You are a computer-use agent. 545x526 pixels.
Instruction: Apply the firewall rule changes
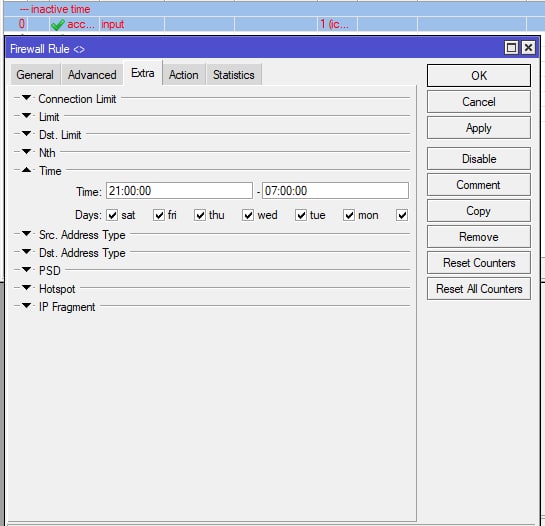point(479,128)
